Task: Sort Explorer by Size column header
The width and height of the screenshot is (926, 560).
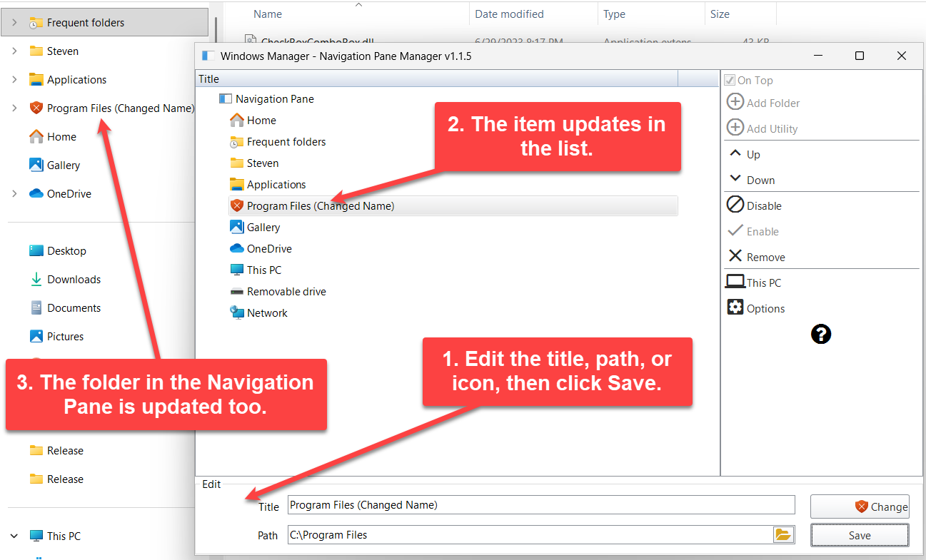Action: tap(719, 14)
